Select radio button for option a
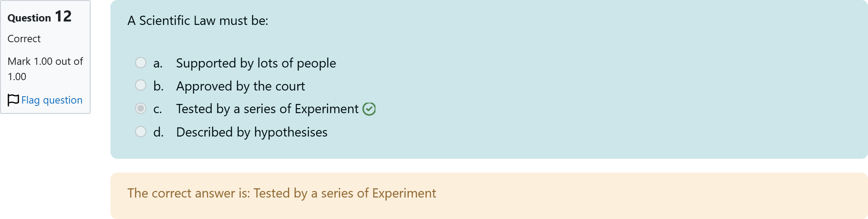 (x=141, y=63)
